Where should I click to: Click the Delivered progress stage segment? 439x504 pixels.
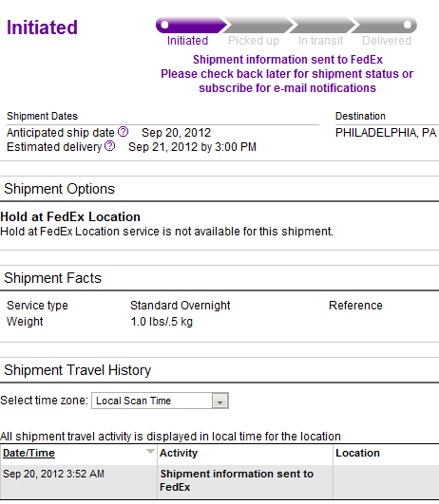click(384, 25)
